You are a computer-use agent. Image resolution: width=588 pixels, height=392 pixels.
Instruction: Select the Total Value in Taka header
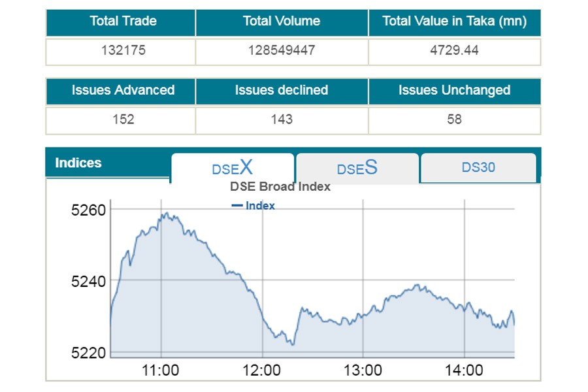tap(454, 21)
